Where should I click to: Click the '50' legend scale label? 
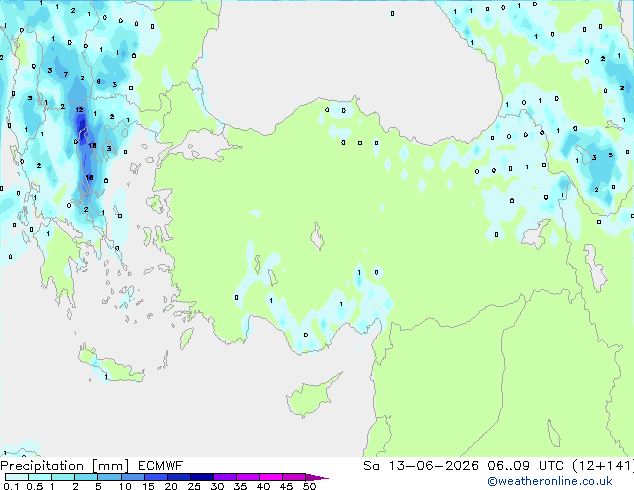coord(309,486)
